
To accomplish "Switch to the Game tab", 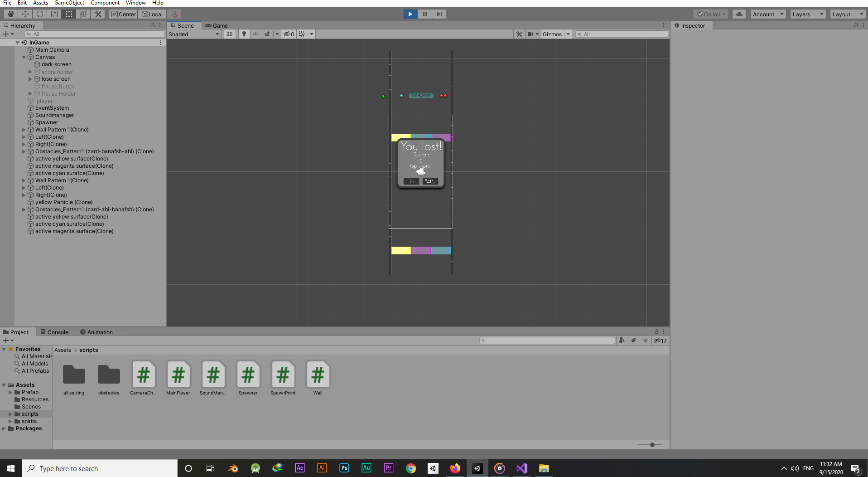I will (217, 25).
